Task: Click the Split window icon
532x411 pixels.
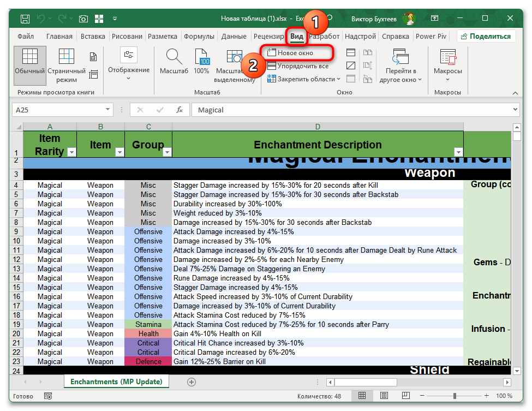Action: [x=351, y=52]
